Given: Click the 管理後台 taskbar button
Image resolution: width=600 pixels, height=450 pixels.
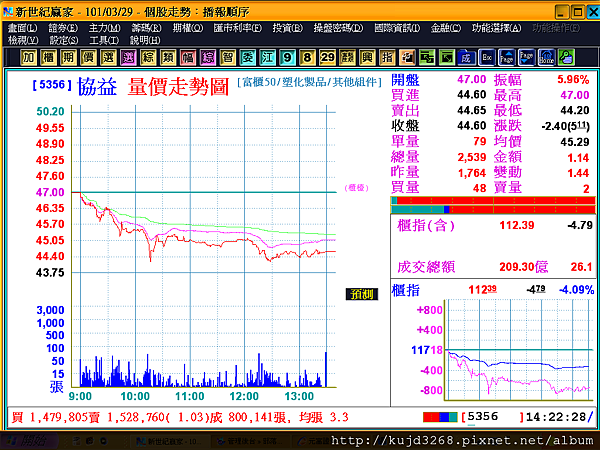Looking at the screenshot, I should pyautogui.click(x=252, y=441).
